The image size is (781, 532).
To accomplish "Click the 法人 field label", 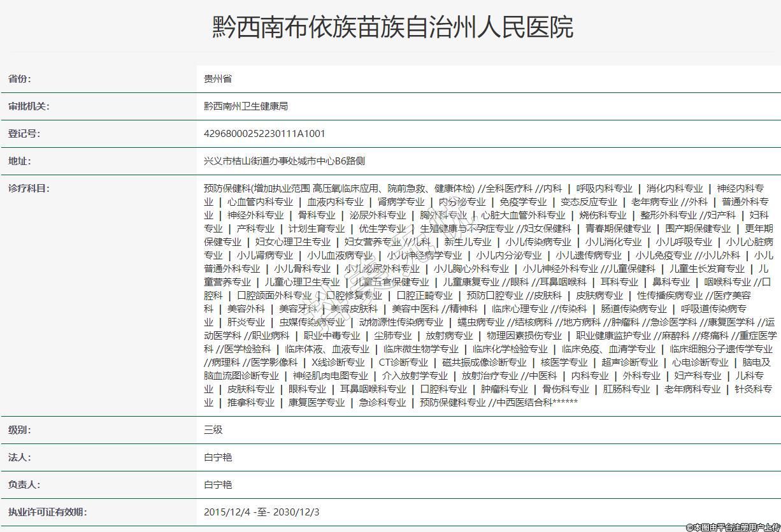I will click(19, 457).
